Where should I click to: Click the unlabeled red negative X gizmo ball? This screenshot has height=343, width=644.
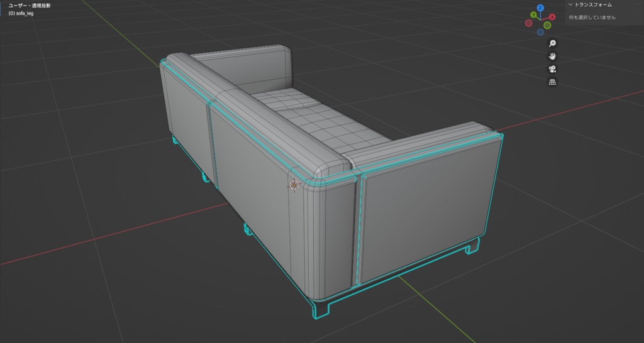point(528,23)
